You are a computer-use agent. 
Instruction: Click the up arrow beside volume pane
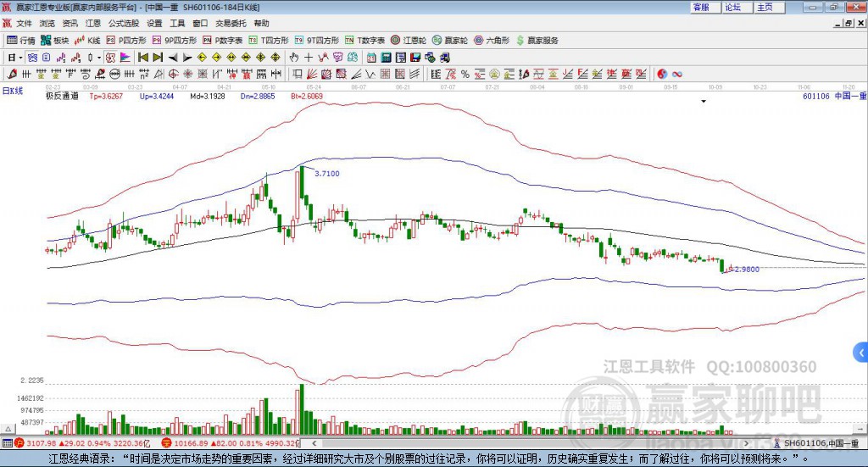click(8, 430)
